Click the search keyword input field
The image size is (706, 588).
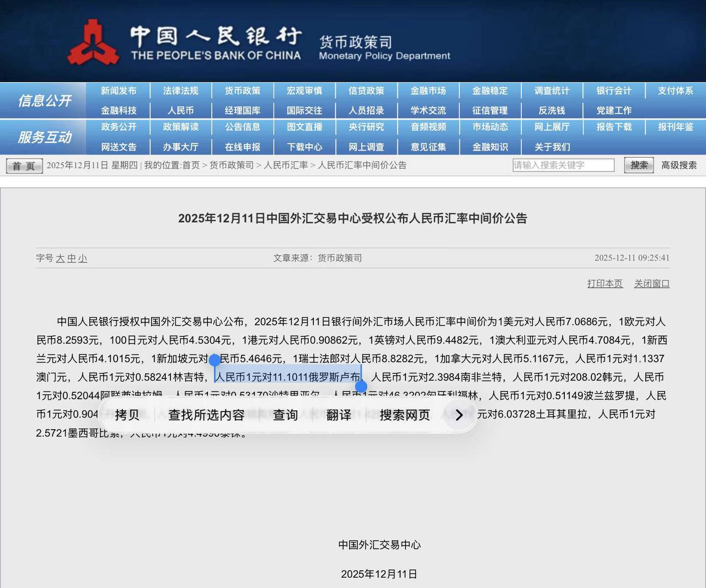coord(563,165)
